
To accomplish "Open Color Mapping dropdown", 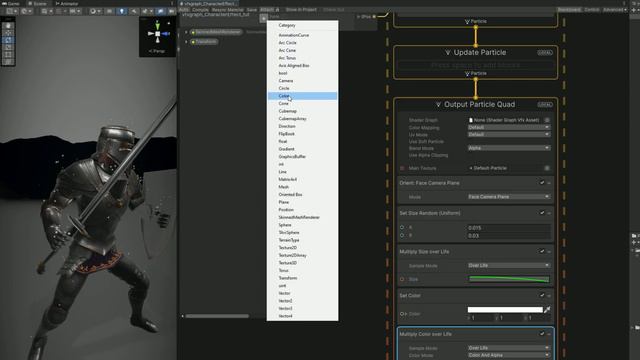I will point(509,127).
